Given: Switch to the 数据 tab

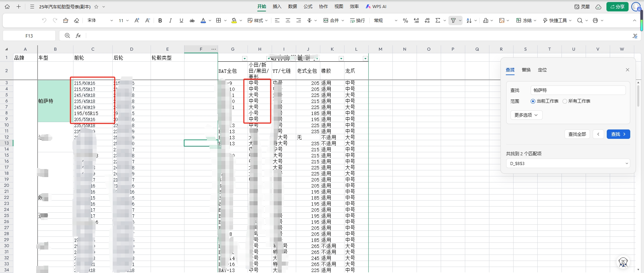Looking at the screenshot, I should tap(292, 6).
